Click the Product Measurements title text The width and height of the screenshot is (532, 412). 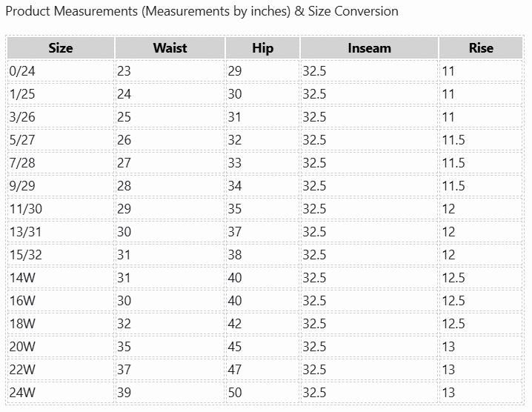(202, 11)
